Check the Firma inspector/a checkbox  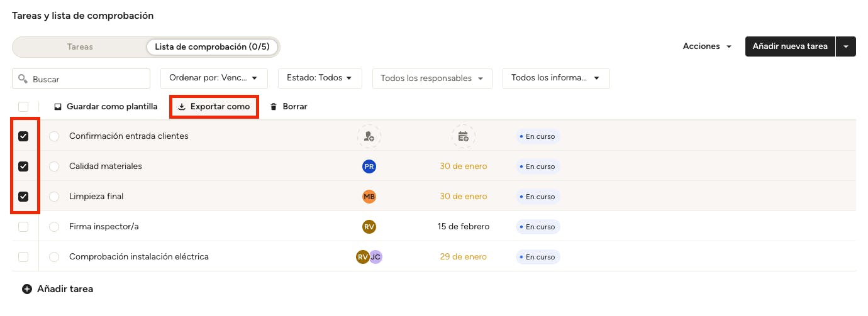tap(23, 227)
